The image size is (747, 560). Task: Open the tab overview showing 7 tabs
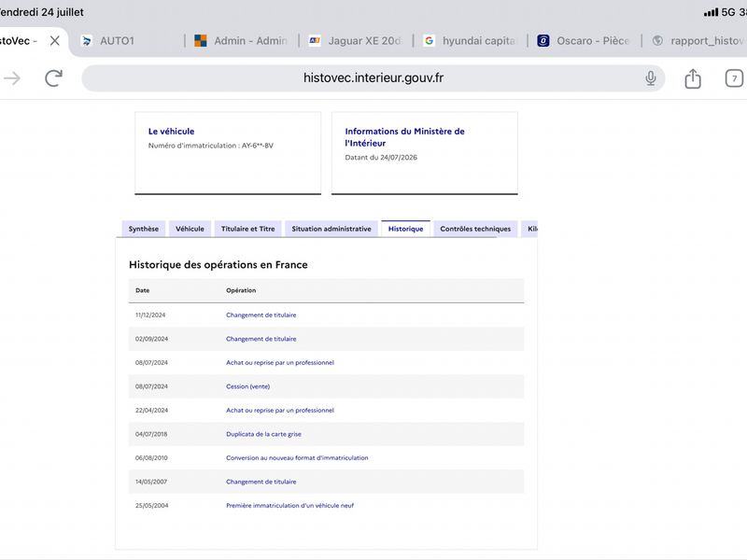[734, 78]
